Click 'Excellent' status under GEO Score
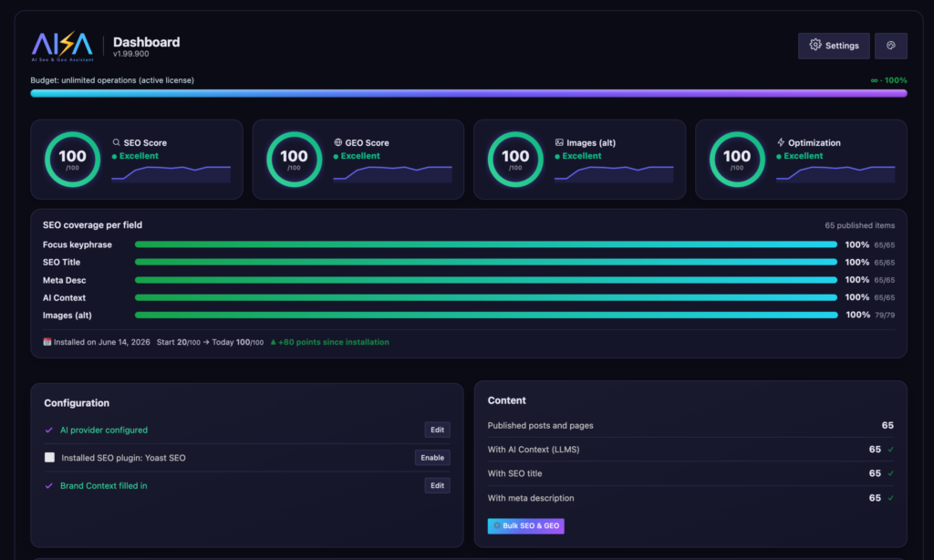 [360, 155]
